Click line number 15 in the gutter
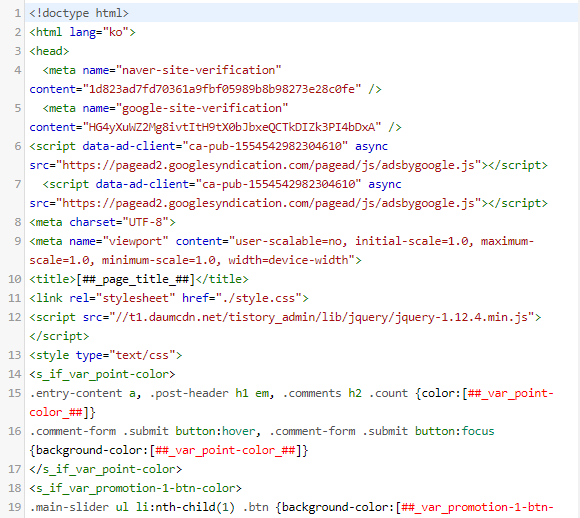The height and width of the screenshot is (518, 580). [15, 393]
